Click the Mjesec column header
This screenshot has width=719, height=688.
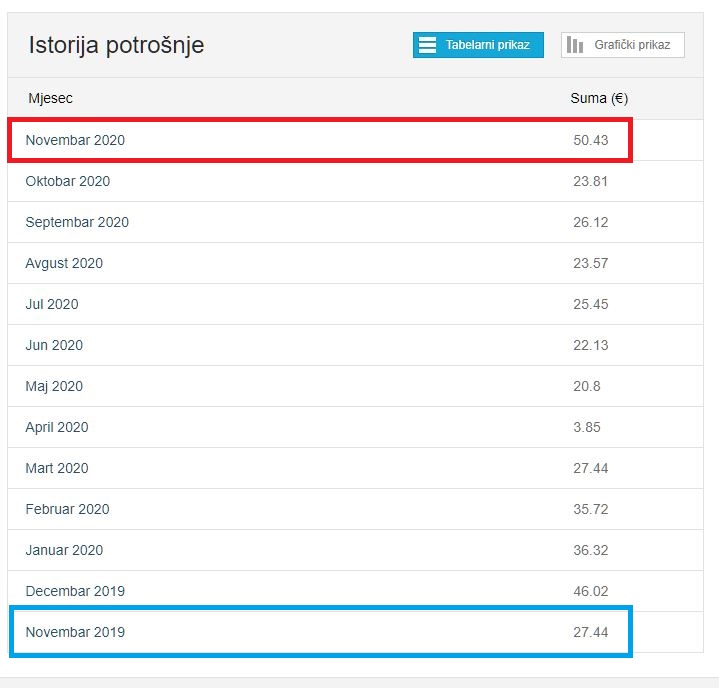pos(50,98)
